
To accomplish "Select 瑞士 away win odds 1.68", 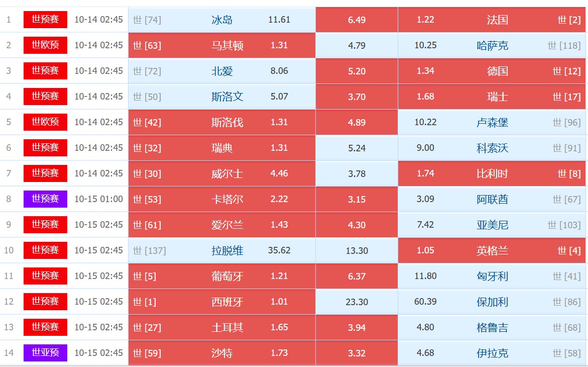I will tap(425, 97).
